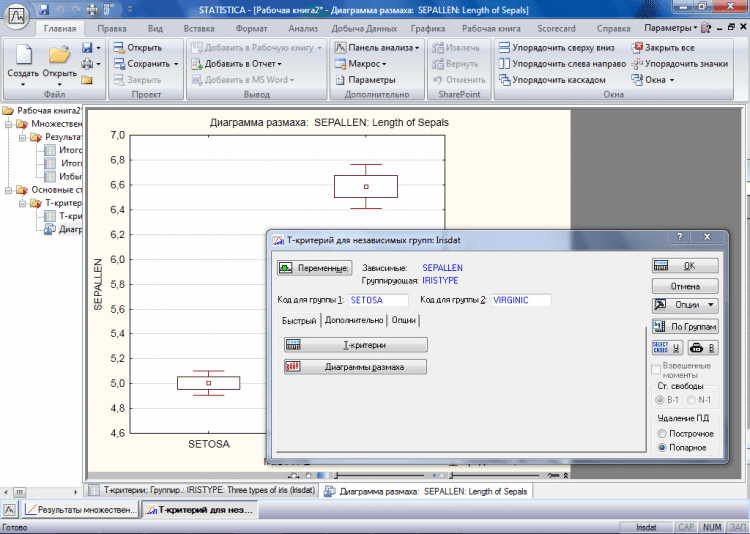Image resolution: width=750 pixels, height=534 pixels.
Task: Collapse the Basic statistics folder node
Action: click(9, 190)
